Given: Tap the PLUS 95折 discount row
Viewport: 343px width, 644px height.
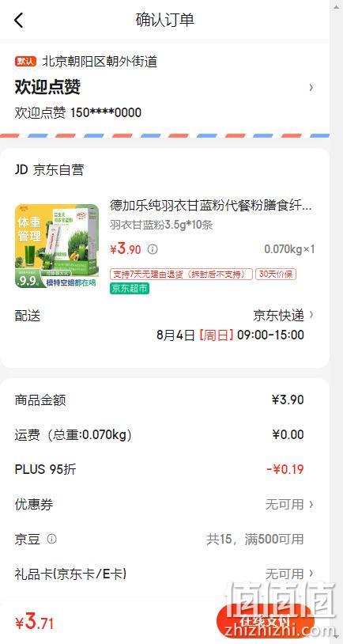Looking at the screenshot, I should pos(164,469).
